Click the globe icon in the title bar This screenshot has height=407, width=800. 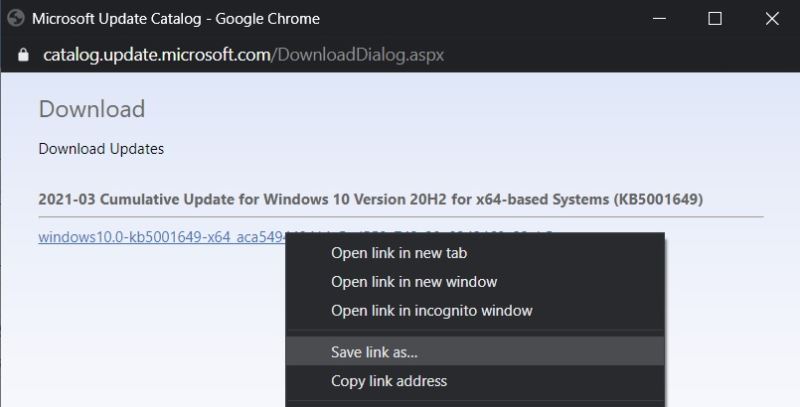pyautogui.click(x=16, y=19)
